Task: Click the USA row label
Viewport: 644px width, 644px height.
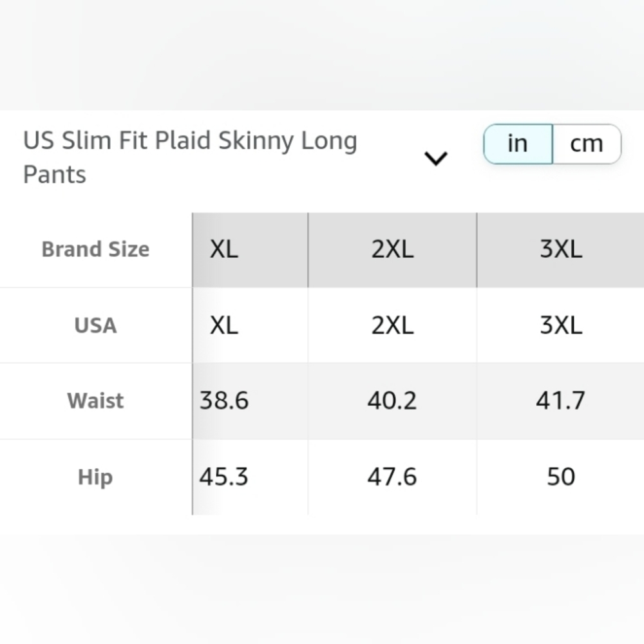Action: point(95,325)
